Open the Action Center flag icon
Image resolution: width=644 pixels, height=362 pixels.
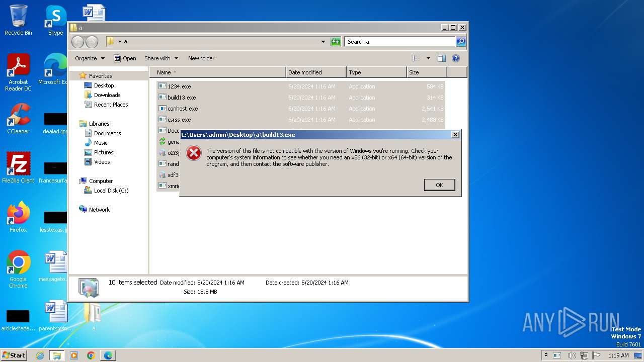[597, 355]
